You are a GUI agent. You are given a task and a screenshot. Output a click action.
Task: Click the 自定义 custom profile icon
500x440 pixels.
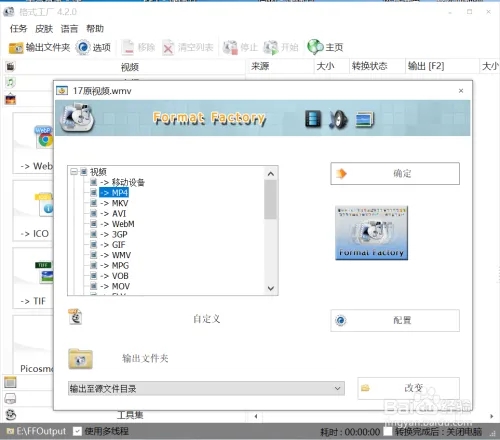(x=75, y=317)
